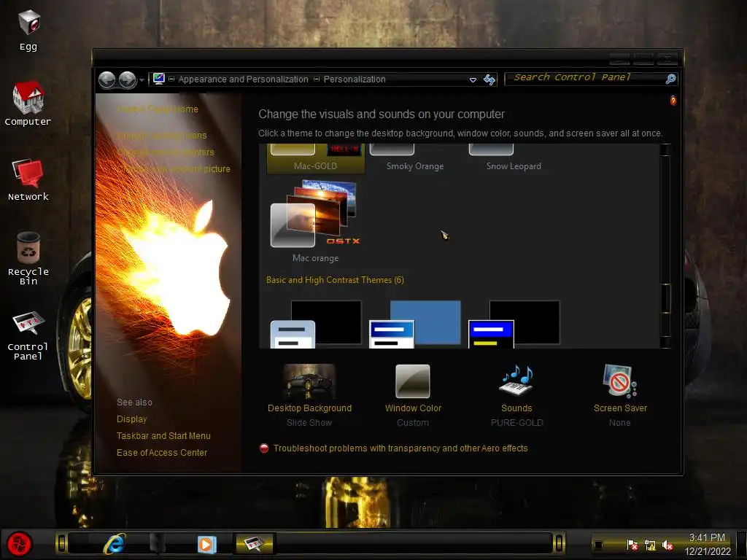747x560 pixels.
Task: Open Control Panel Home link
Action: point(158,109)
